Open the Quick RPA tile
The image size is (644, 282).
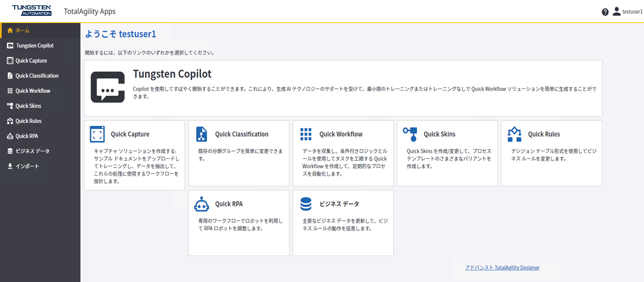click(239, 222)
